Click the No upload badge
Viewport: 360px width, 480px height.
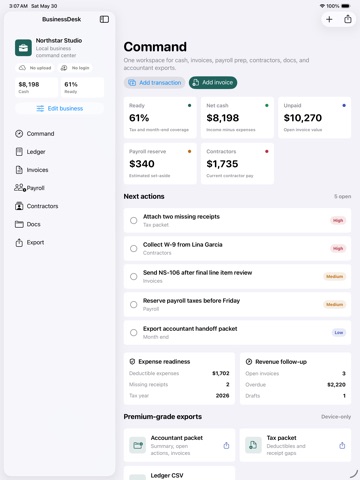pos(35,68)
